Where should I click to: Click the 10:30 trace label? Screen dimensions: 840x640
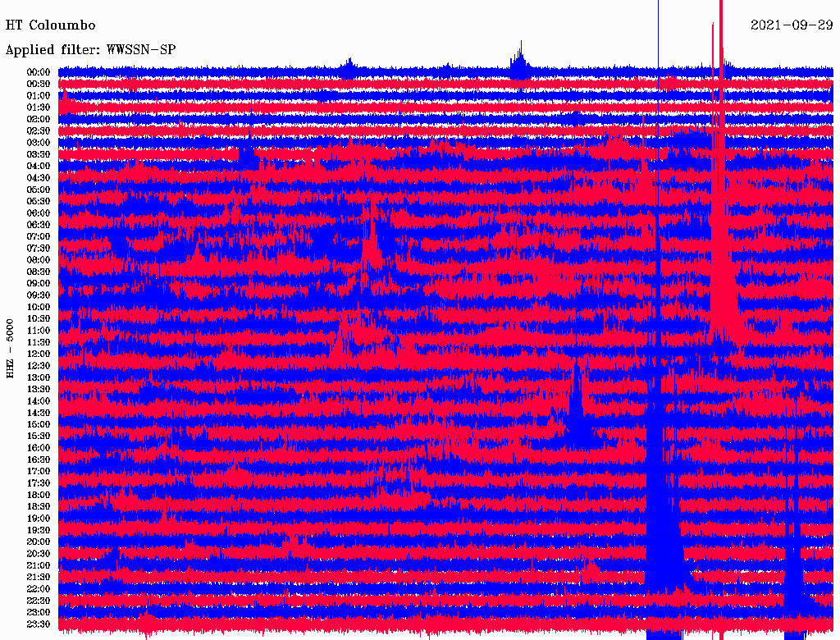click(39, 319)
